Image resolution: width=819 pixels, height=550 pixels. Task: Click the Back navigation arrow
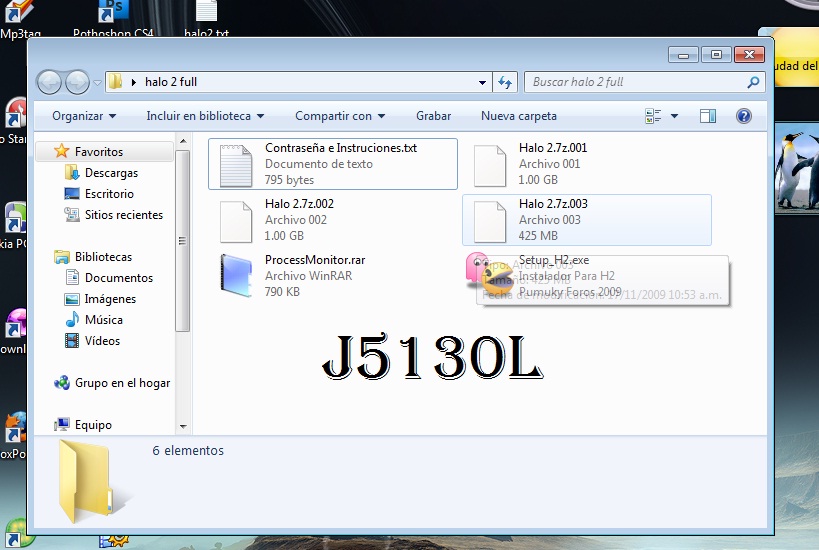click(50, 83)
